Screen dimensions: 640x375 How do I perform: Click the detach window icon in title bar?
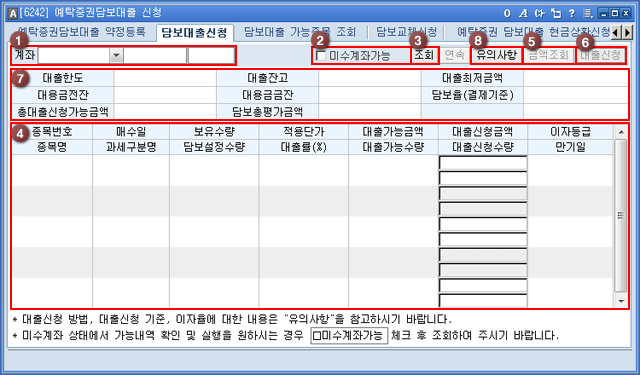(x=556, y=13)
